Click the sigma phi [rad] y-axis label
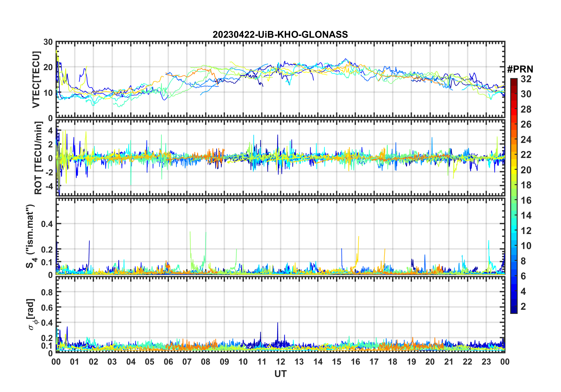The height and width of the screenshot is (392, 561). point(31,314)
